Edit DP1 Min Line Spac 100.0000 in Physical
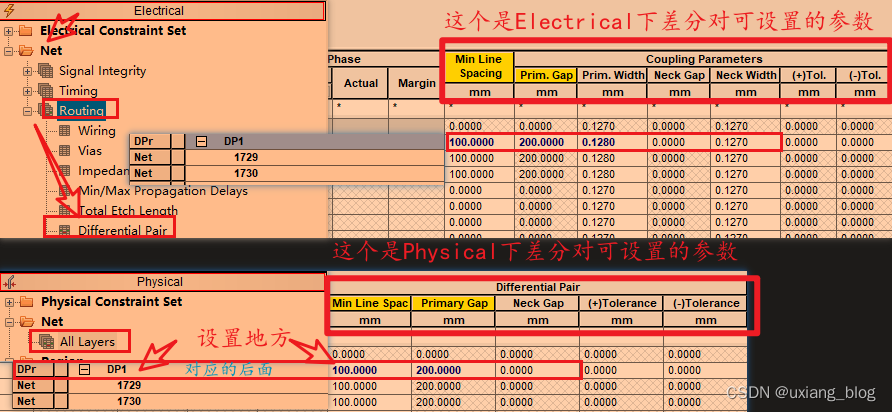892x412 pixels. [x=371, y=370]
